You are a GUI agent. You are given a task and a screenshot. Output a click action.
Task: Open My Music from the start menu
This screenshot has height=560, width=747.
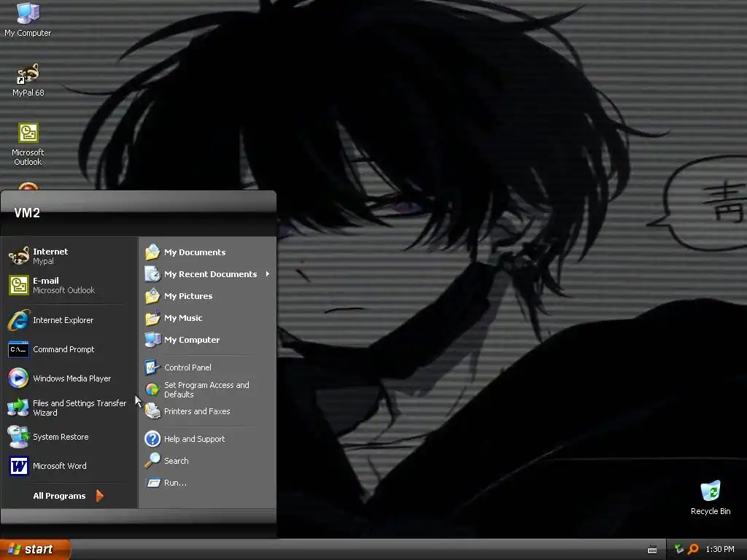coord(208,318)
